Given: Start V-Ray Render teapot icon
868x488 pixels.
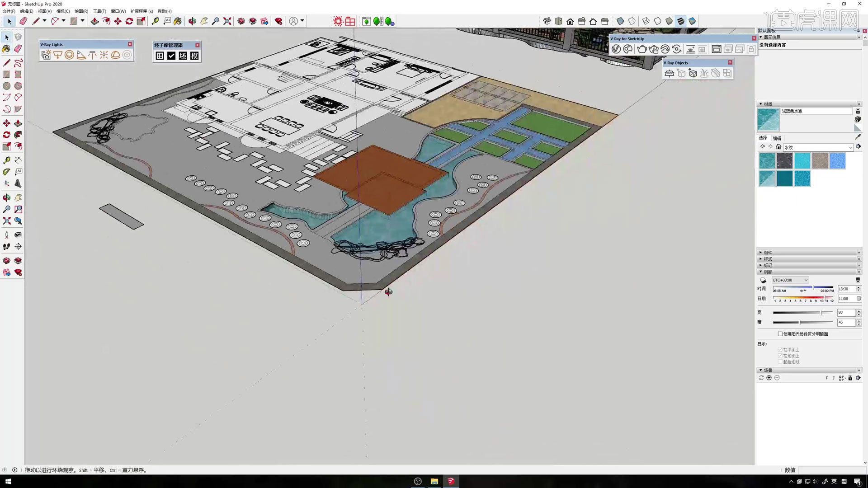Looking at the screenshot, I should (x=642, y=49).
